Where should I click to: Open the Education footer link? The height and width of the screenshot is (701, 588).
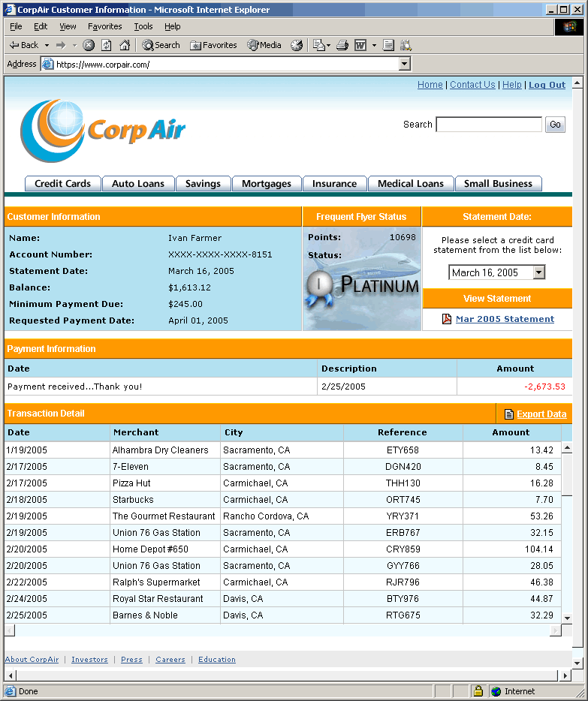point(217,660)
